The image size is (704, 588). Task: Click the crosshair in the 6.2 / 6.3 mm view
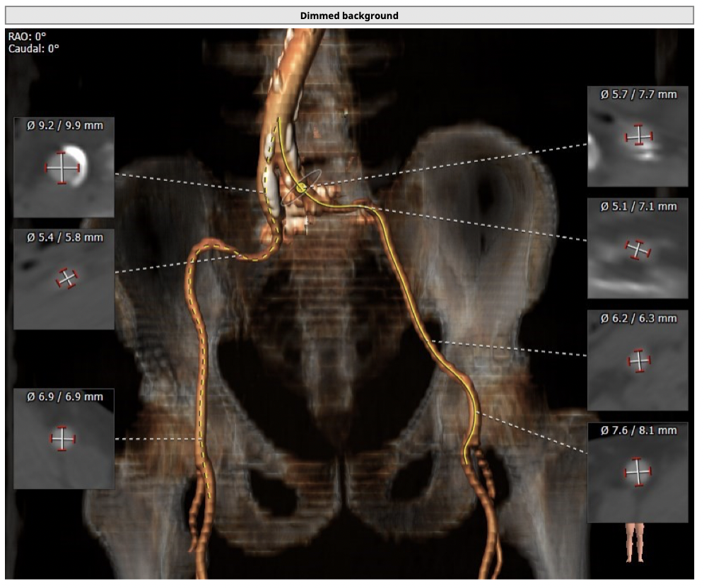(x=639, y=360)
